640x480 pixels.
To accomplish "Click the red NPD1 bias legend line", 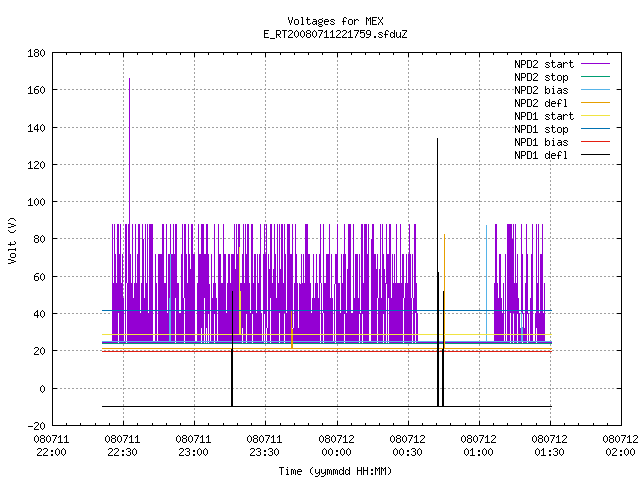I will click(595, 142).
